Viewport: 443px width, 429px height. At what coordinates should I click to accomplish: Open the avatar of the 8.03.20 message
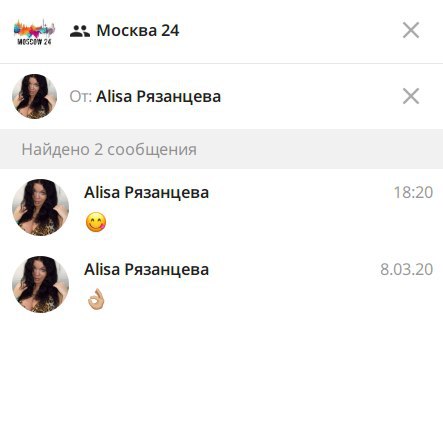pyautogui.click(x=40, y=284)
